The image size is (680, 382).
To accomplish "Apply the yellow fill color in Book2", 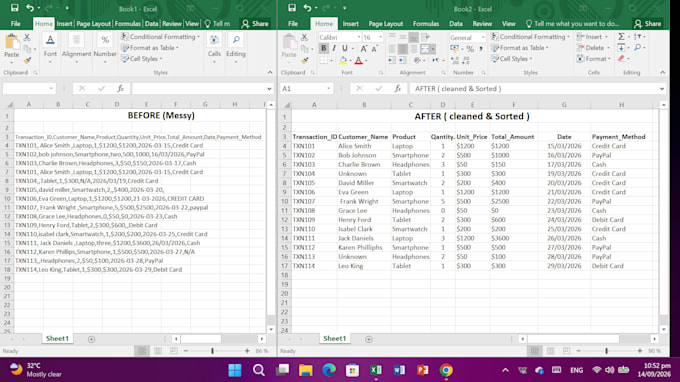I will point(343,60).
